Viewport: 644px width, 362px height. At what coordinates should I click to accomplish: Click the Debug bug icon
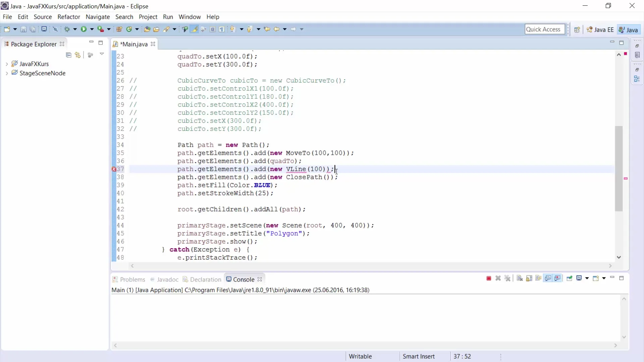coord(67,29)
